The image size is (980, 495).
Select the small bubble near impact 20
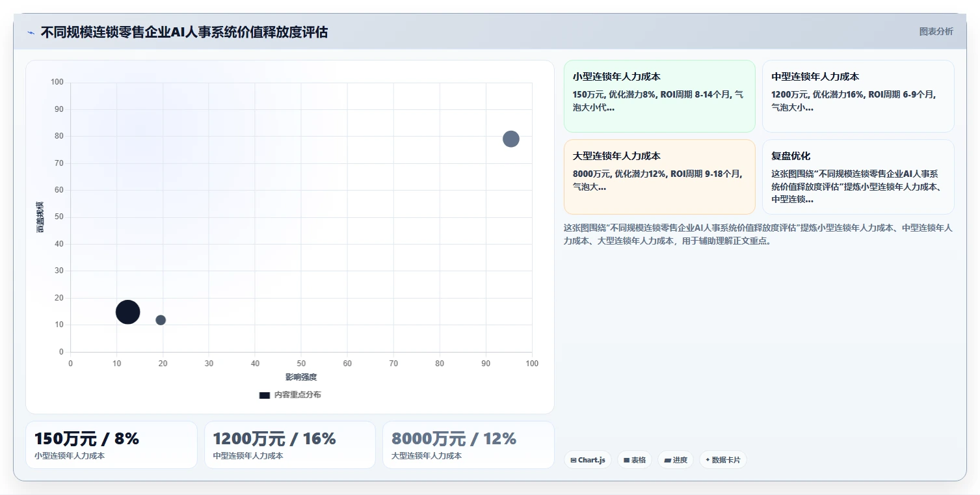(x=161, y=320)
